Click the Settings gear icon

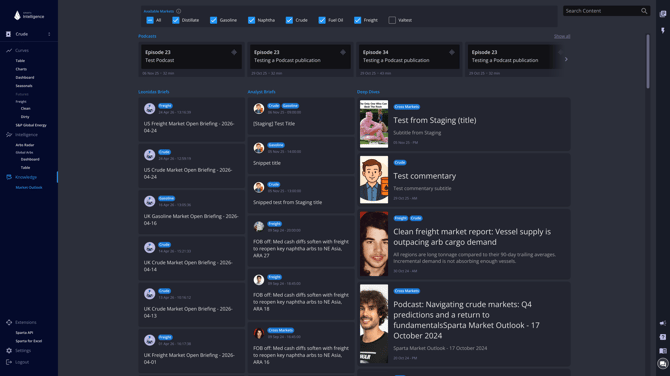click(9, 350)
